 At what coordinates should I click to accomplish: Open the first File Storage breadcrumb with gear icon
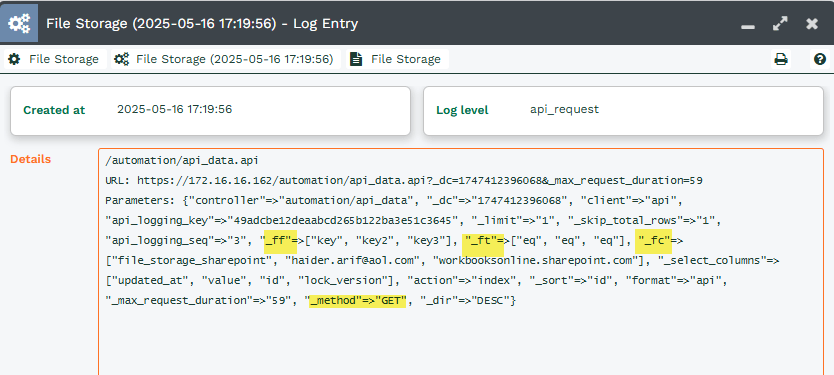[54, 59]
